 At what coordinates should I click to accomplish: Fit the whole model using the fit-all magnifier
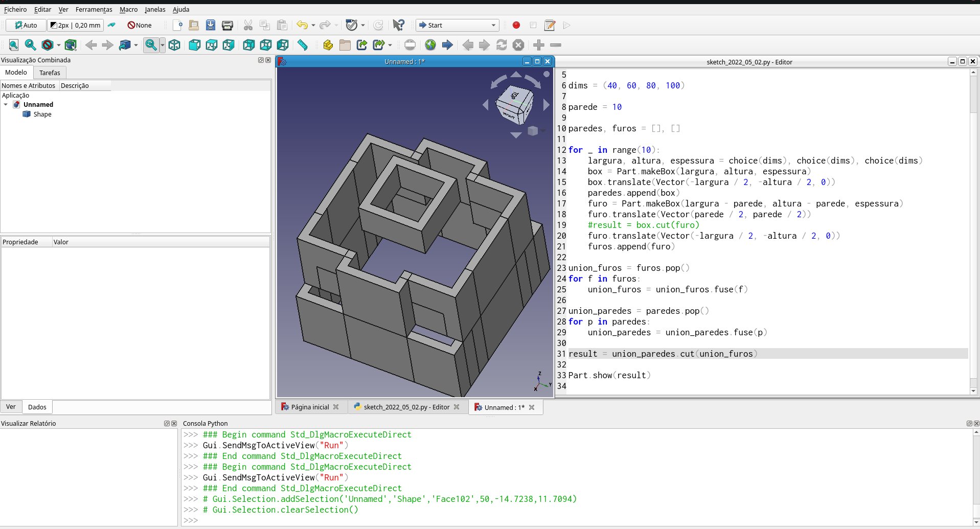[13, 45]
